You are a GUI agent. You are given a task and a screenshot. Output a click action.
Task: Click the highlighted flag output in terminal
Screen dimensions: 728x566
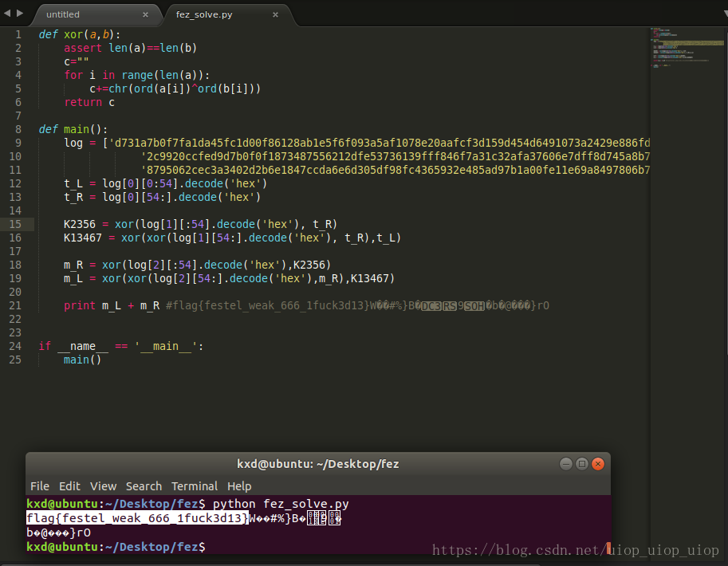[x=137, y=518]
